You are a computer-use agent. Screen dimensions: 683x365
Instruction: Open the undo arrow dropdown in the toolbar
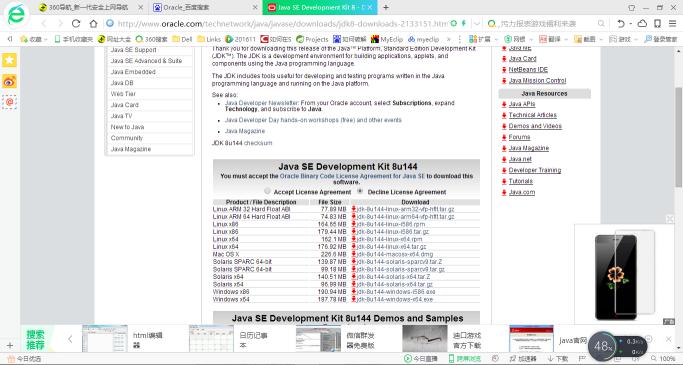[630, 24]
